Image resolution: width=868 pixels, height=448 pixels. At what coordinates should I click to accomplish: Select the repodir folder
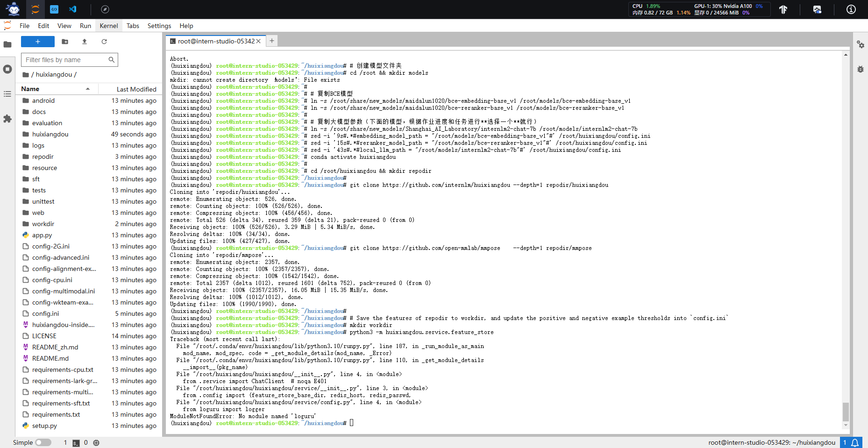point(89,156)
